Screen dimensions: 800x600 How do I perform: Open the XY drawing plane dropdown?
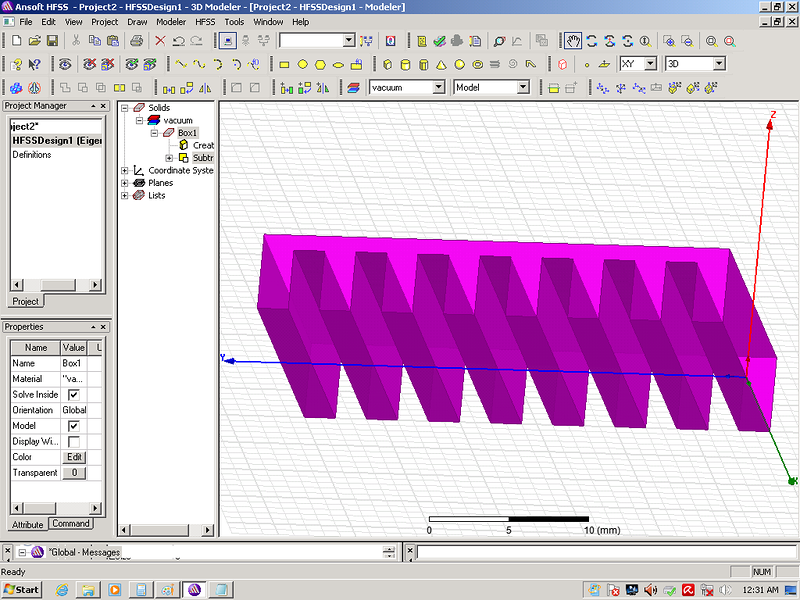[x=650, y=64]
